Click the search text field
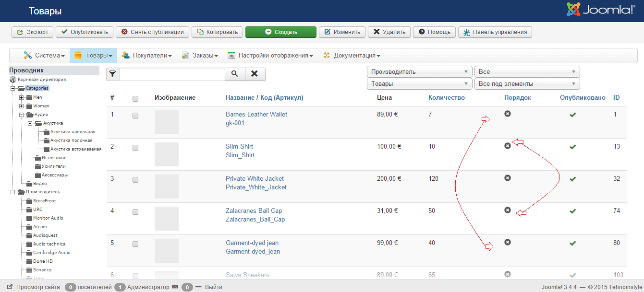Screen dimensions: 644x292 tap(172, 74)
